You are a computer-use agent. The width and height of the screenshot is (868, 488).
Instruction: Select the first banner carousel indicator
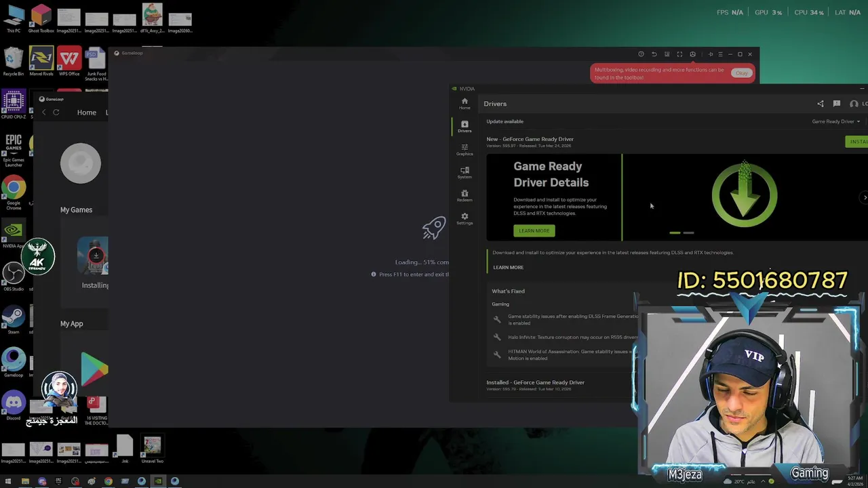pos(675,232)
